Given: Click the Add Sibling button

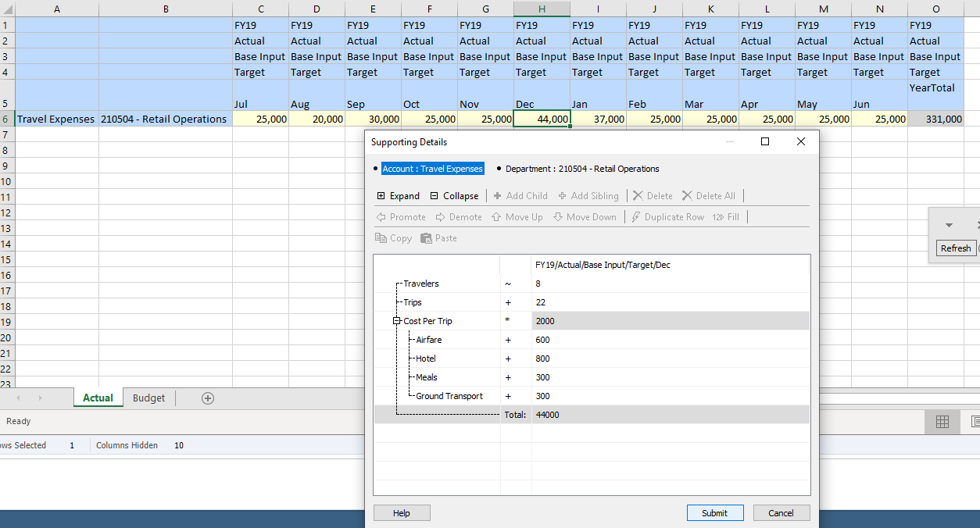Looking at the screenshot, I should (588, 196).
